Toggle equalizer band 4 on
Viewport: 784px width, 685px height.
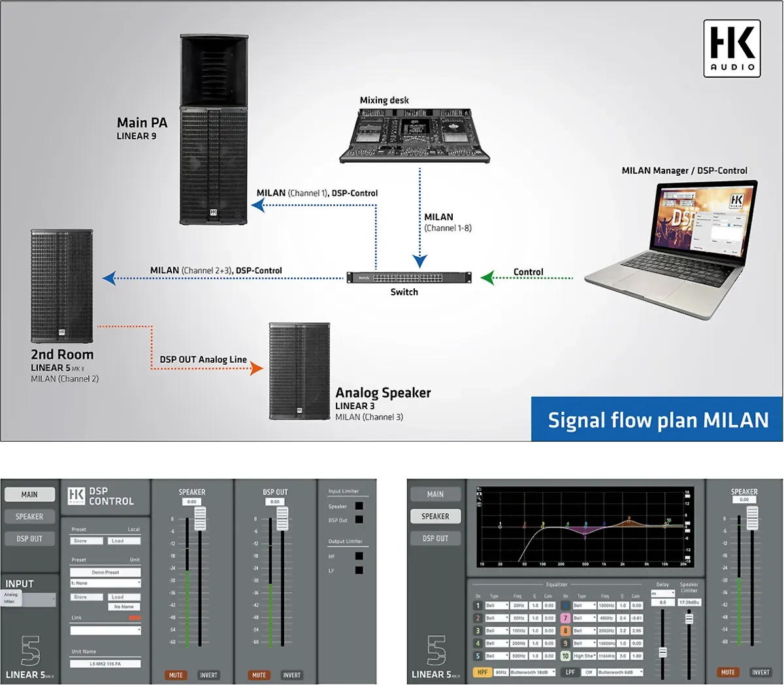(x=478, y=643)
